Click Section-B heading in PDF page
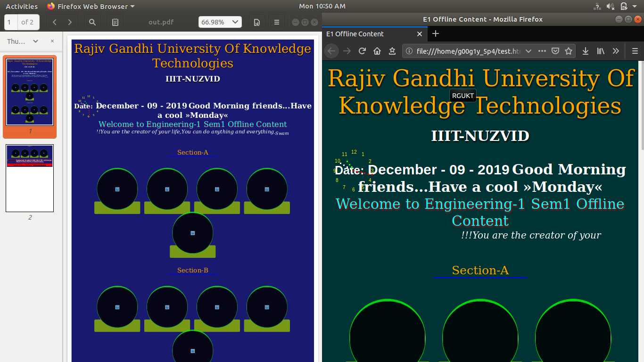Image resolution: width=644 pixels, height=362 pixels. point(192,270)
